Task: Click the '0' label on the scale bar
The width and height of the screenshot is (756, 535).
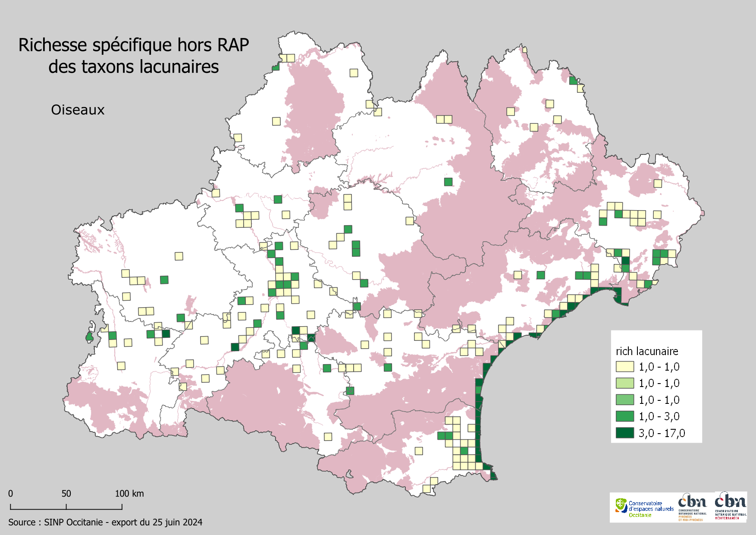Action: tap(11, 494)
